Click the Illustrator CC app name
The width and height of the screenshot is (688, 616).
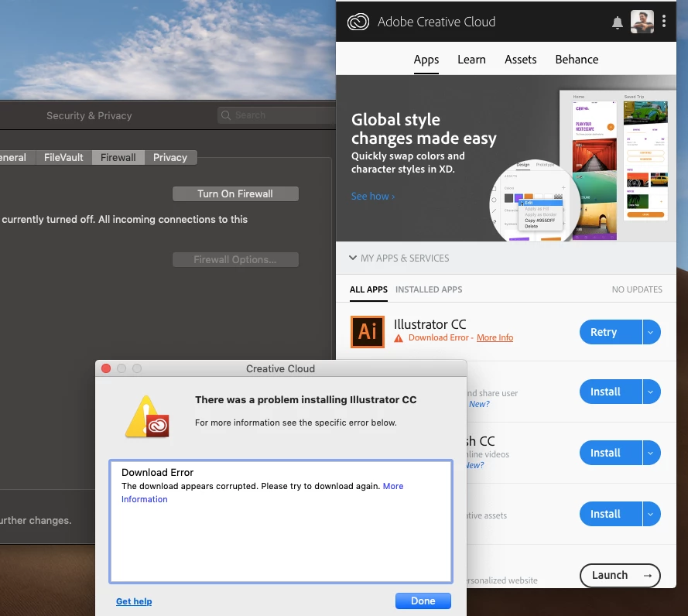[430, 324]
